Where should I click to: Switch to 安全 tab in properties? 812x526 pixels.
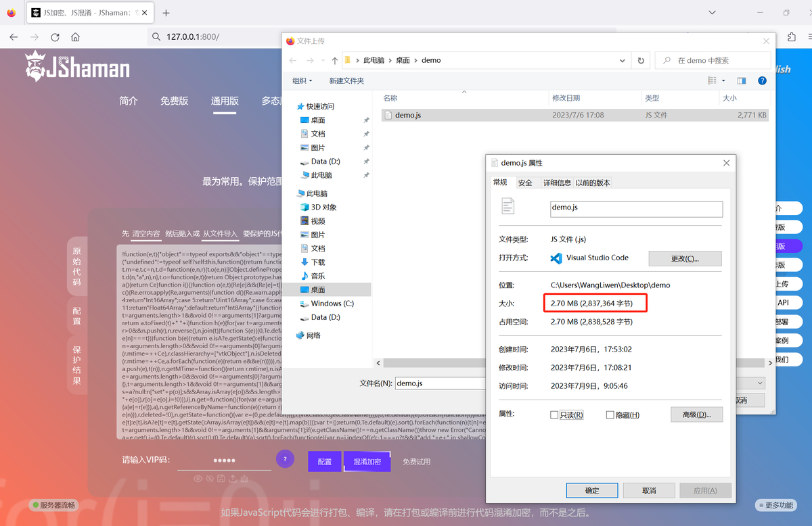point(525,183)
